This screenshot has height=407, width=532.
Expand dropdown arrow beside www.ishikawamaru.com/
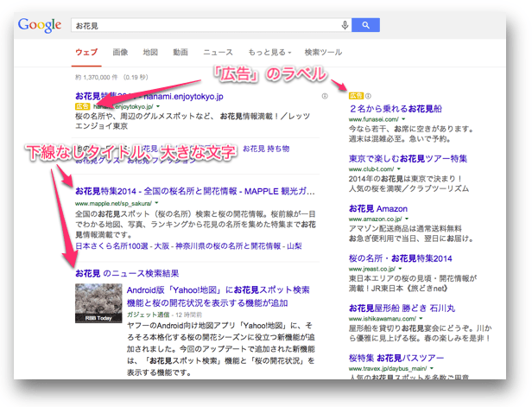tap(421, 319)
